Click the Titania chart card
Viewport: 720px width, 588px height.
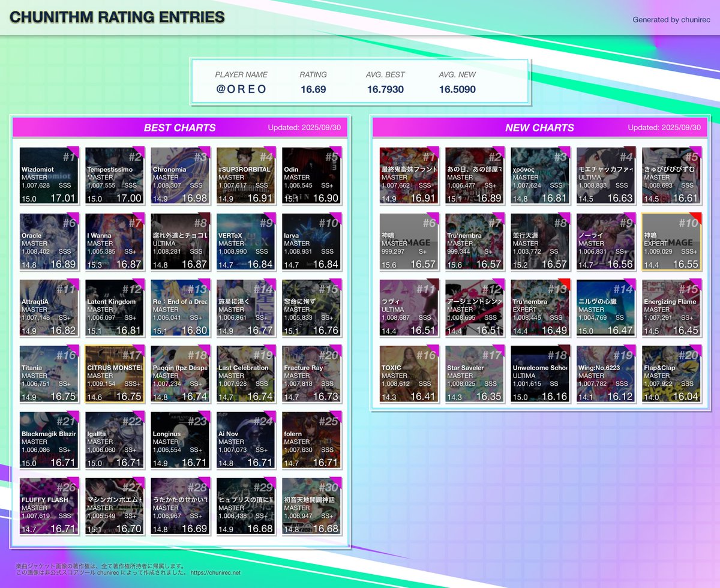tap(49, 374)
